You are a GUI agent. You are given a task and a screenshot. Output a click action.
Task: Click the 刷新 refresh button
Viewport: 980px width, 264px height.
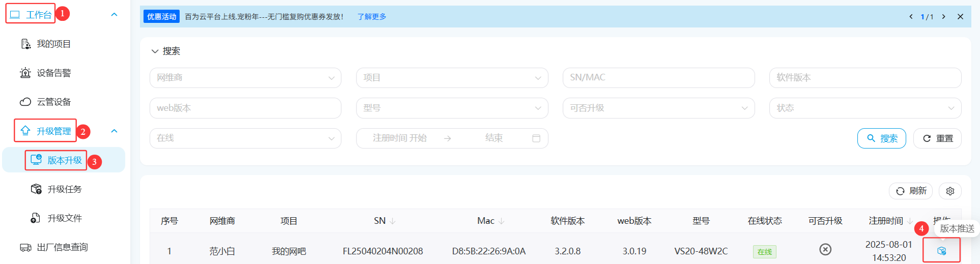point(910,191)
